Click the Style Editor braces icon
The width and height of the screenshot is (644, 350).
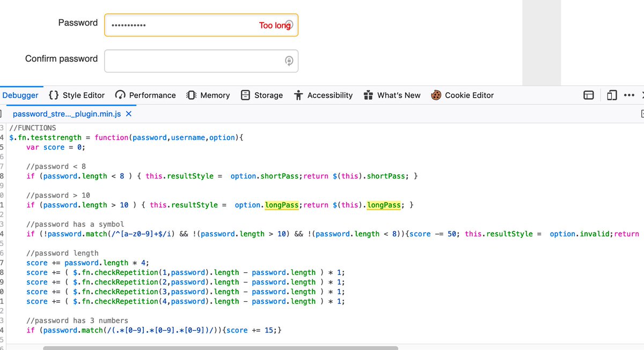(x=54, y=95)
